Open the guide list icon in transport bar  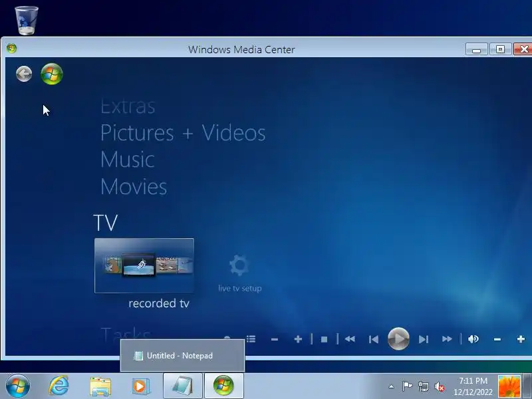(251, 339)
